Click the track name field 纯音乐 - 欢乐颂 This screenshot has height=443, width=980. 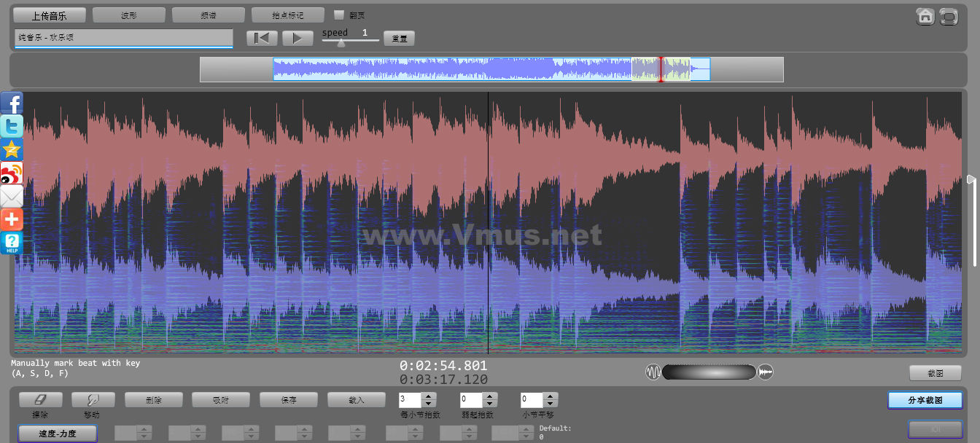123,38
